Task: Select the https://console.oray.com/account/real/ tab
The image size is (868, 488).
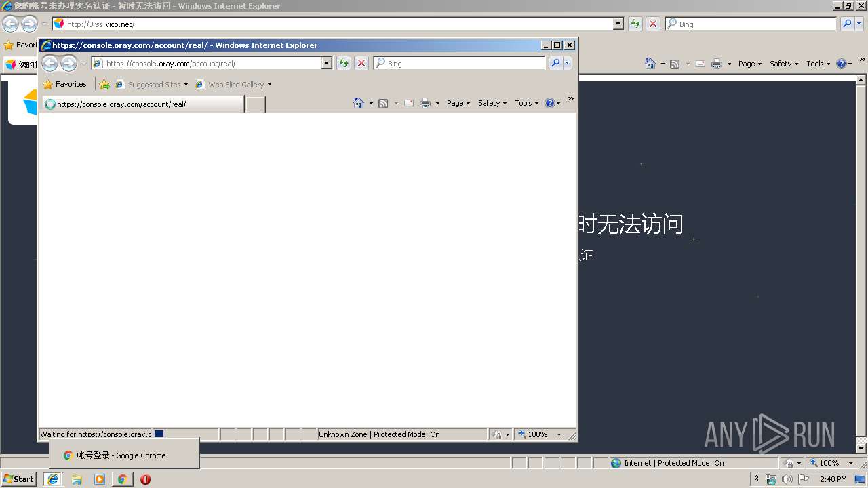Action: pos(142,104)
